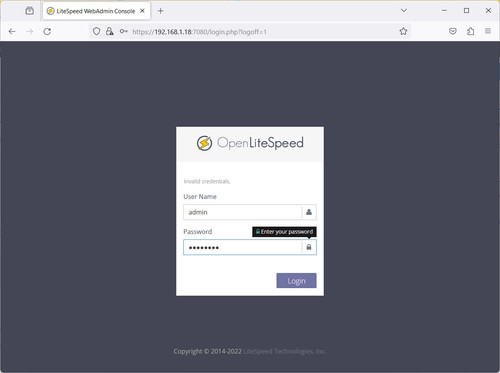Expand the list all tabs chevron

click(404, 11)
